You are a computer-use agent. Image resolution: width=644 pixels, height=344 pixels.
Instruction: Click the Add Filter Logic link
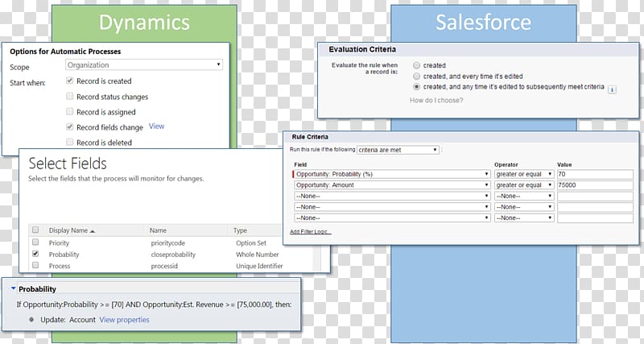(310, 232)
